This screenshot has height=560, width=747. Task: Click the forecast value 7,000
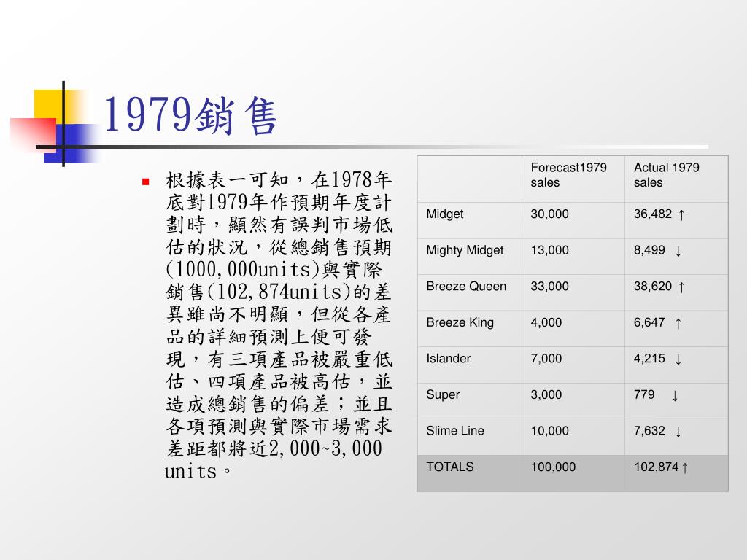tap(546, 359)
